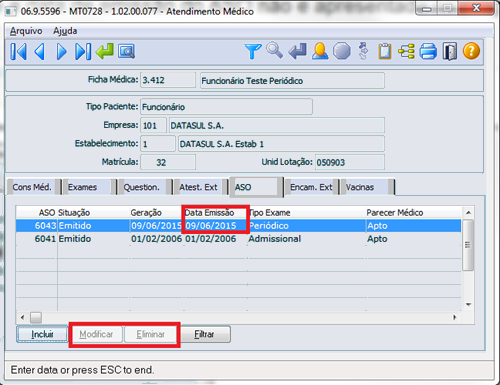This screenshot has height=385, width=500.
Task: Click the vertical scrollbar thumb
Action: click(468, 245)
